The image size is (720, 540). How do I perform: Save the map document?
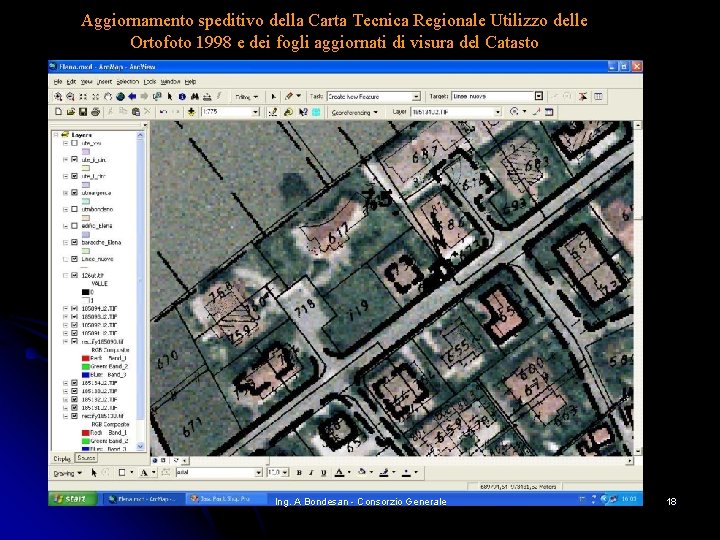click(x=83, y=112)
